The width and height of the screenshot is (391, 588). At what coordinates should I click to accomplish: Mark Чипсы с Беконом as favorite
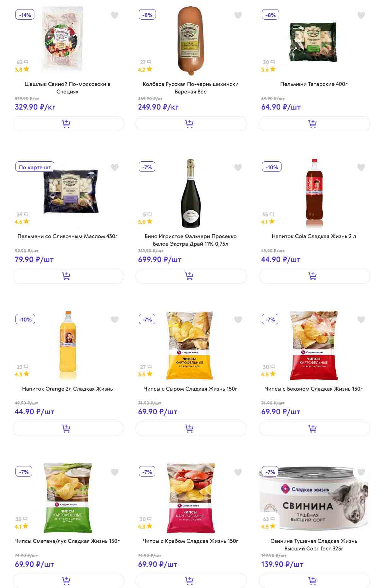[x=361, y=320]
